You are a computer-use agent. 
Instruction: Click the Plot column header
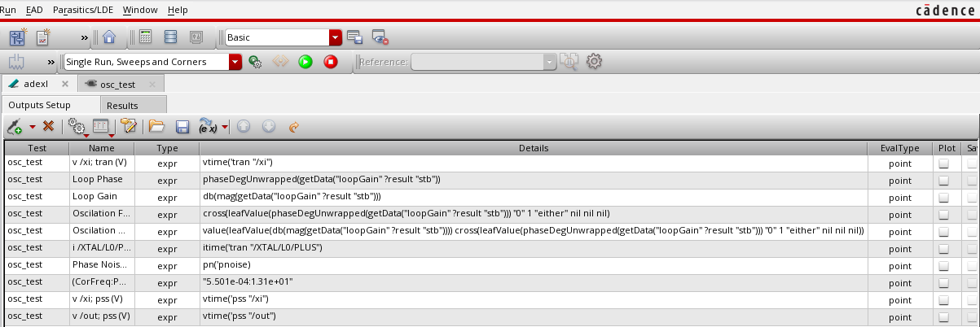coord(946,148)
